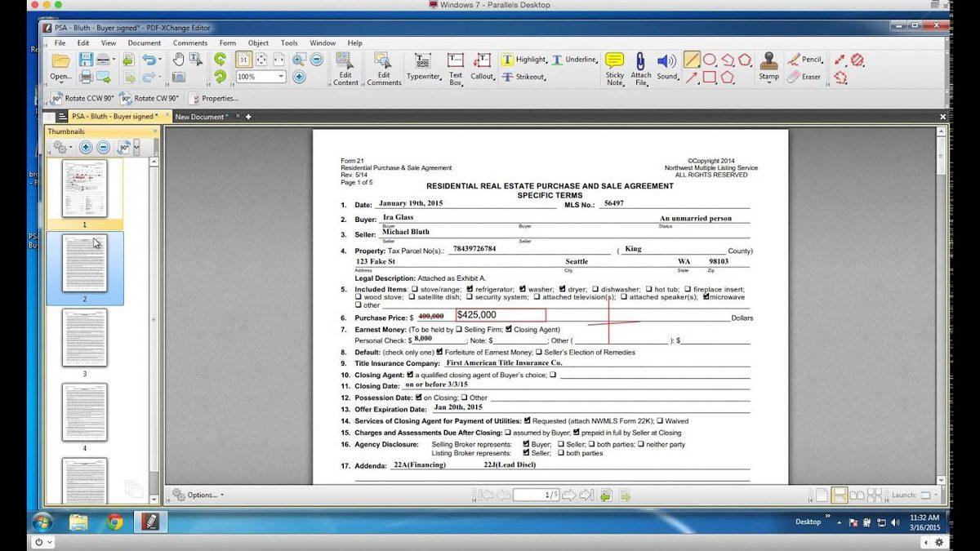Screen dimensions: 980x551
Task: Select the Stamp tool
Action: tap(768, 64)
